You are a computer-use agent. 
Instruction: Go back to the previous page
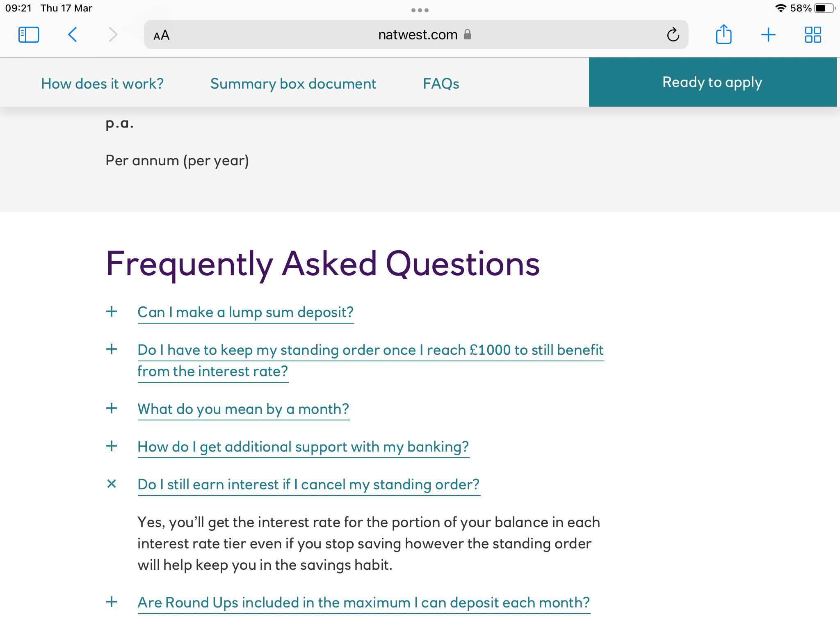coord(72,35)
